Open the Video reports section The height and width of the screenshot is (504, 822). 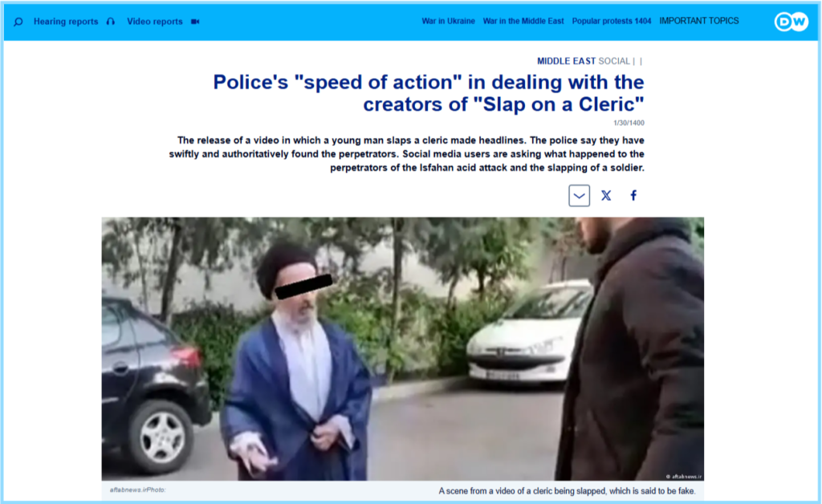click(x=155, y=22)
